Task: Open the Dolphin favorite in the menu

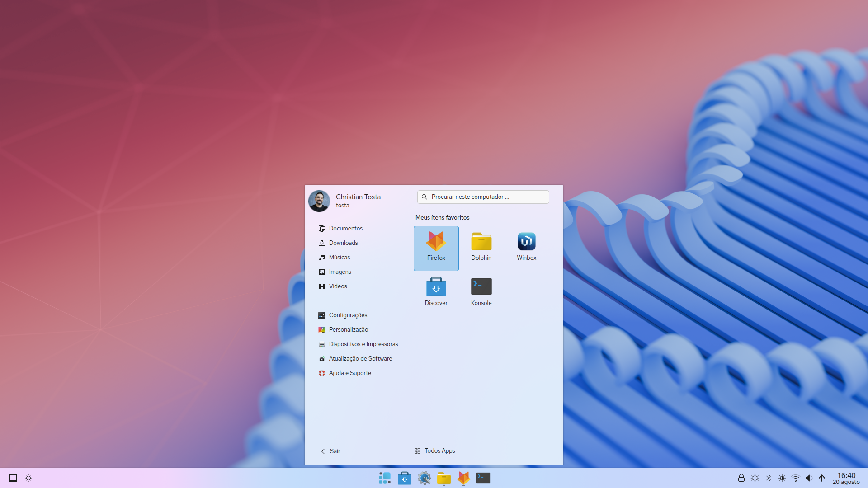Action: tap(481, 242)
